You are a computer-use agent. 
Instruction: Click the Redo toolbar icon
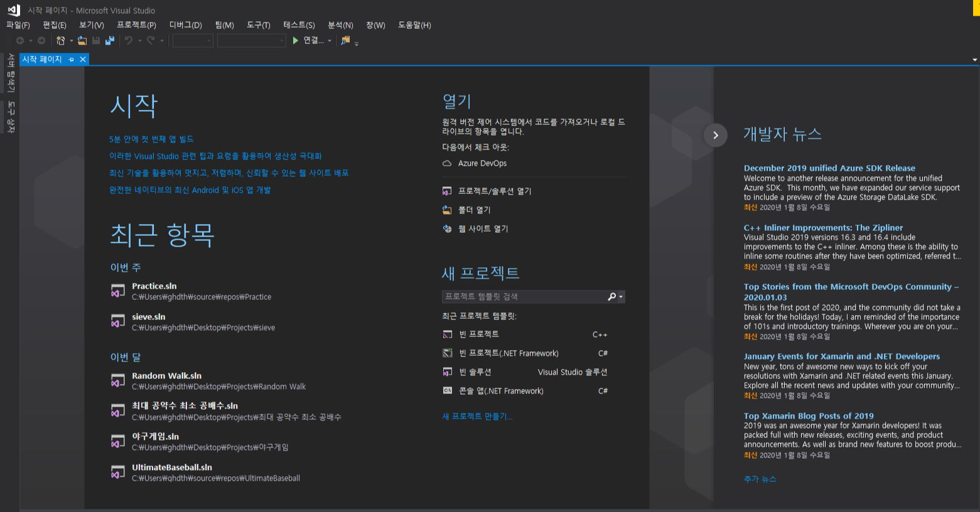tap(151, 41)
